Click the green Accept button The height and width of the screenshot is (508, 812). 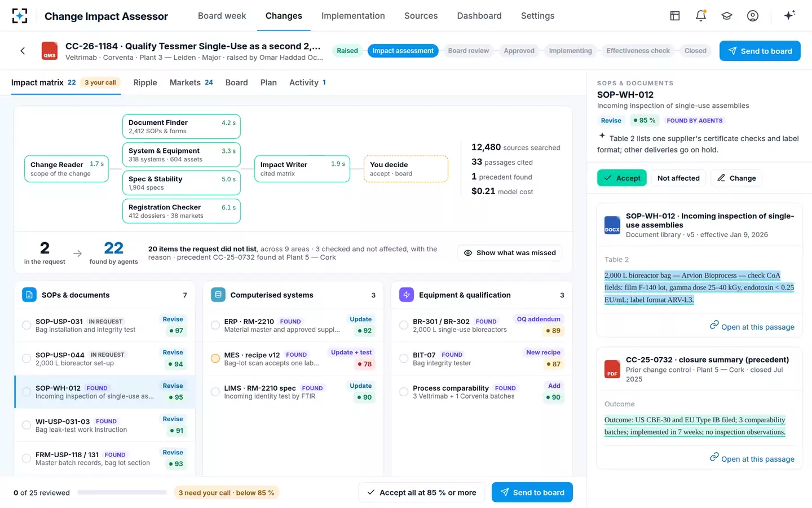coord(622,178)
